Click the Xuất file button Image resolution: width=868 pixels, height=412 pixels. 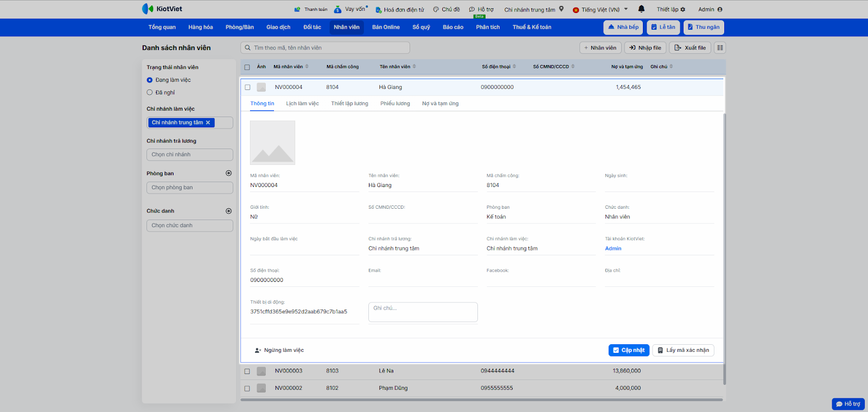(x=690, y=48)
